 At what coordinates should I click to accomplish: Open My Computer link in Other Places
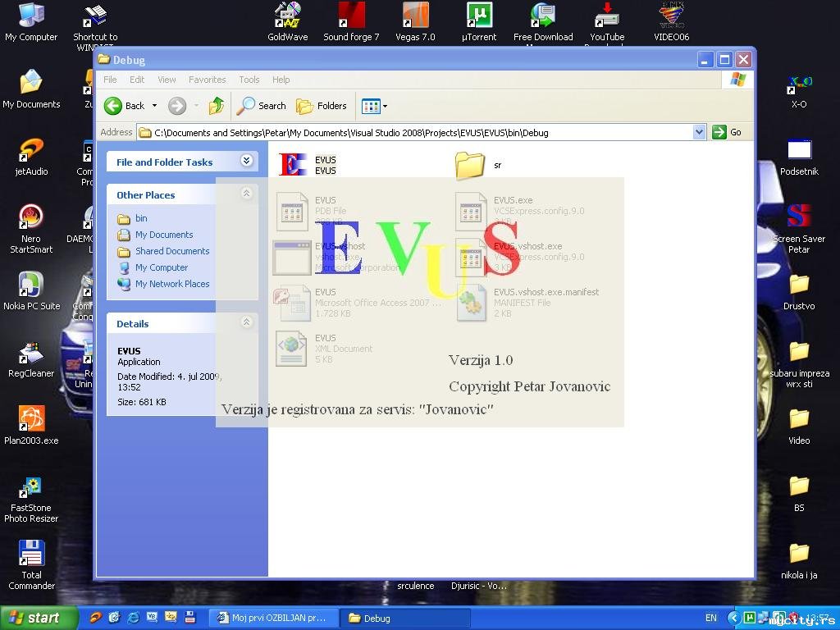point(162,267)
